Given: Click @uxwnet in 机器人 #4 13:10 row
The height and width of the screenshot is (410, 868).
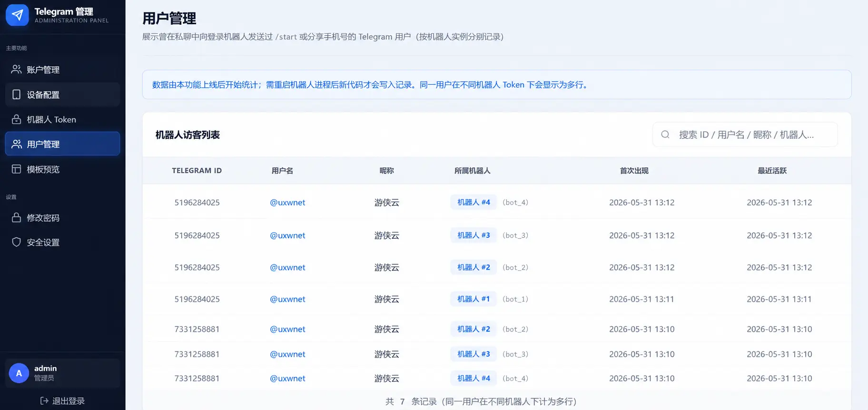Looking at the screenshot, I should (x=287, y=379).
